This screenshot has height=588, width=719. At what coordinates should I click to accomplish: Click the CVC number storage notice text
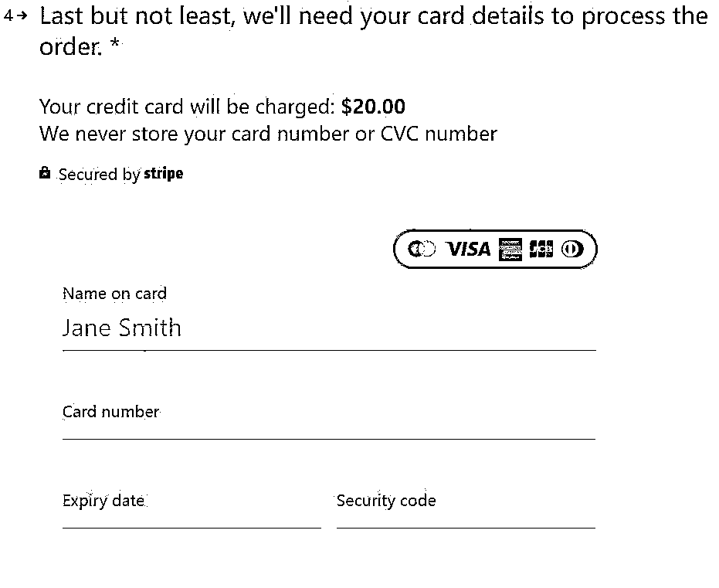268,134
